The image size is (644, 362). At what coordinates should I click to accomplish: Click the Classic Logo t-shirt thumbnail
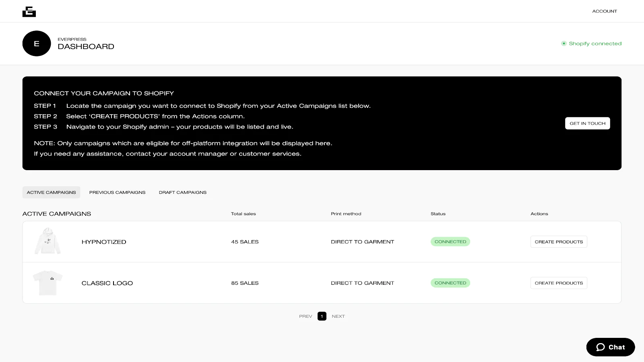click(x=48, y=283)
